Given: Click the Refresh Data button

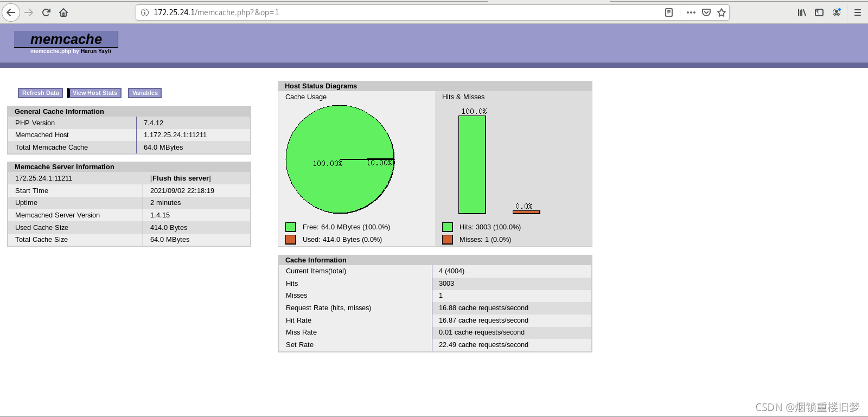Looking at the screenshot, I should tap(41, 93).
